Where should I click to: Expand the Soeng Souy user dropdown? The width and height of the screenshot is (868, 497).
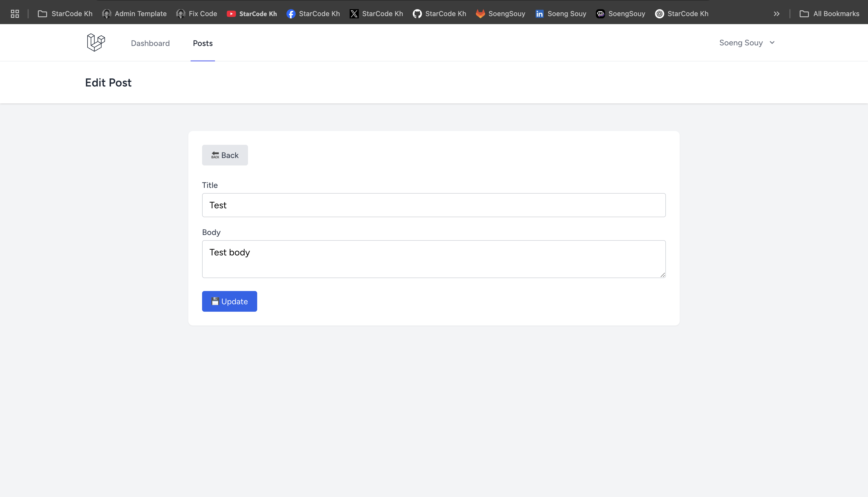(747, 43)
